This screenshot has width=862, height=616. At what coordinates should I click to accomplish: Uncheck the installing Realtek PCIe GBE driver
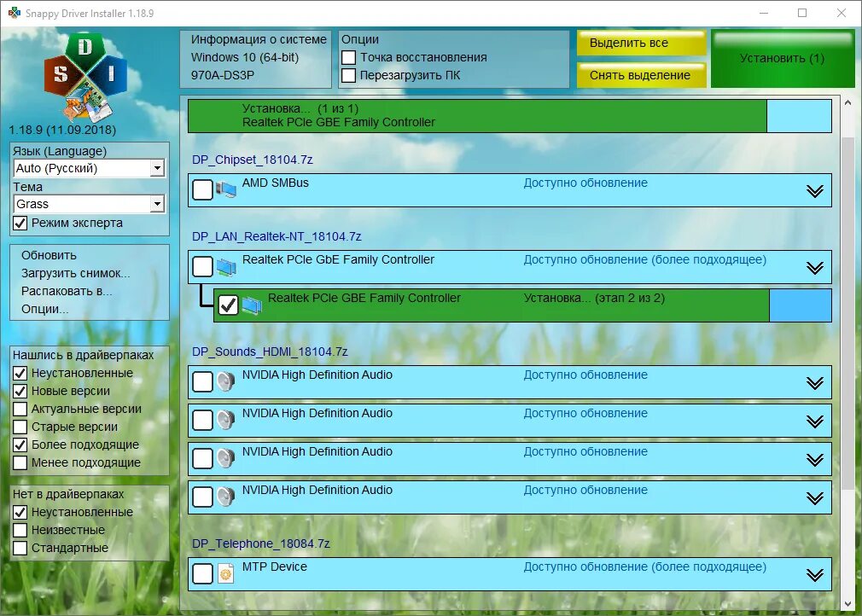(x=228, y=305)
